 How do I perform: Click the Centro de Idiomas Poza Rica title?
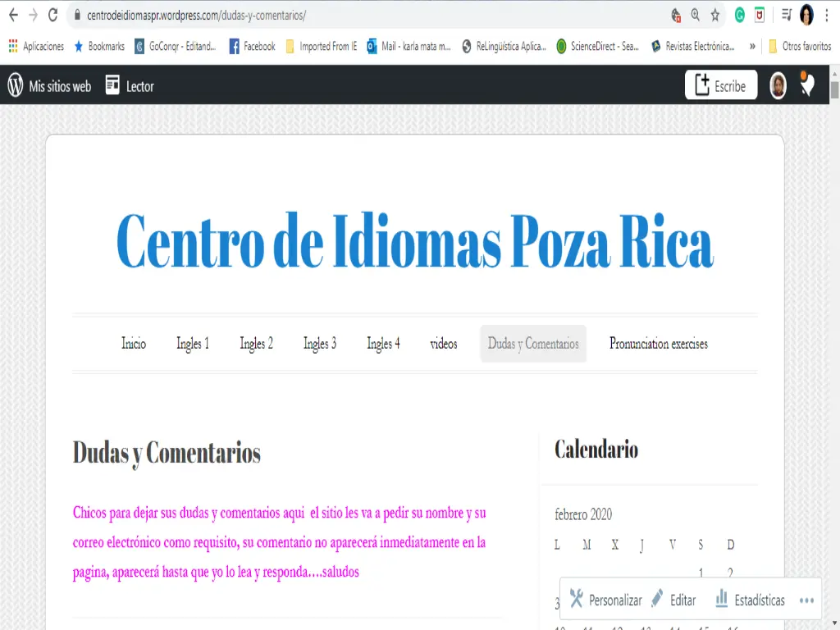click(415, 240)
